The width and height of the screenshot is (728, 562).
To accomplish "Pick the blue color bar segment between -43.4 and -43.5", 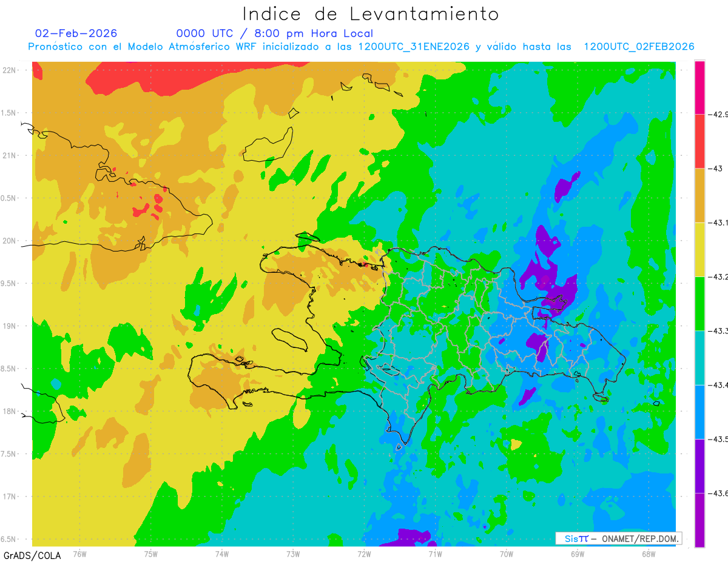I will click(699, 412).
